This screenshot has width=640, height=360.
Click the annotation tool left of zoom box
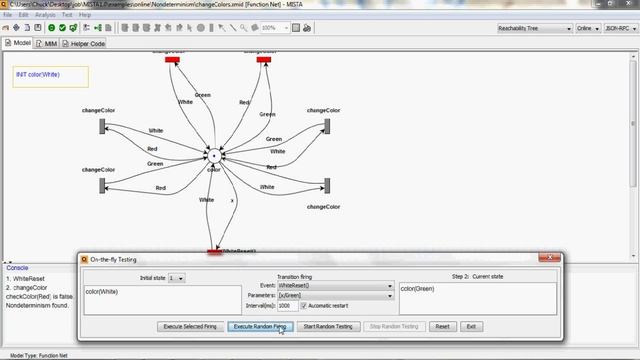click(x=255, y=28)
